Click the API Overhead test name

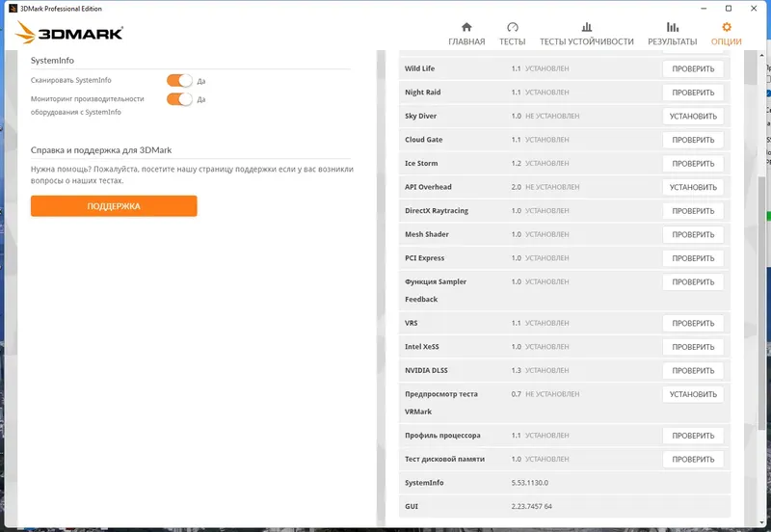[428, 187]
